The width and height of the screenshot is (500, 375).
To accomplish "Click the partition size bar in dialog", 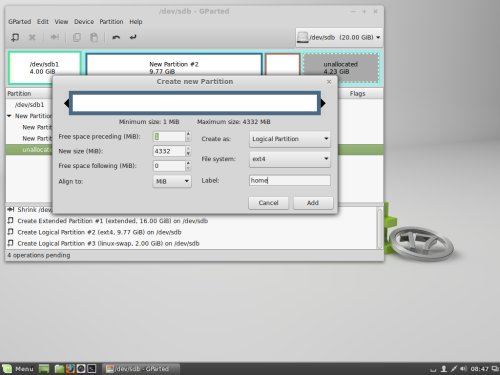I will pos(195,103).
